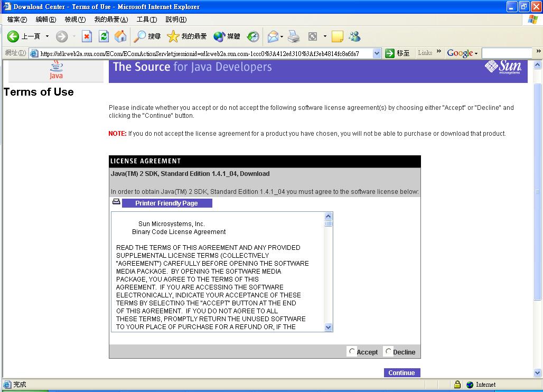Image resolution: width=543 pixels, height=392 pixels.
Task: Open the 編輯(E) Edit menu
Action: click(x=46, y=20)
